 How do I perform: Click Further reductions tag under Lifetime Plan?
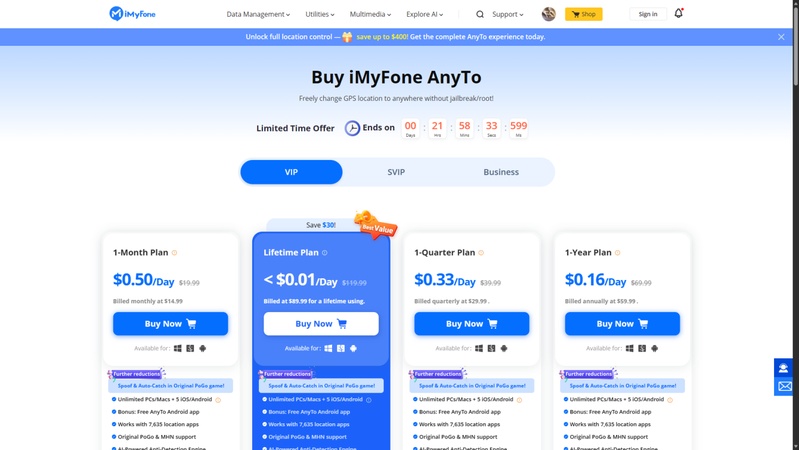(287, 374)
